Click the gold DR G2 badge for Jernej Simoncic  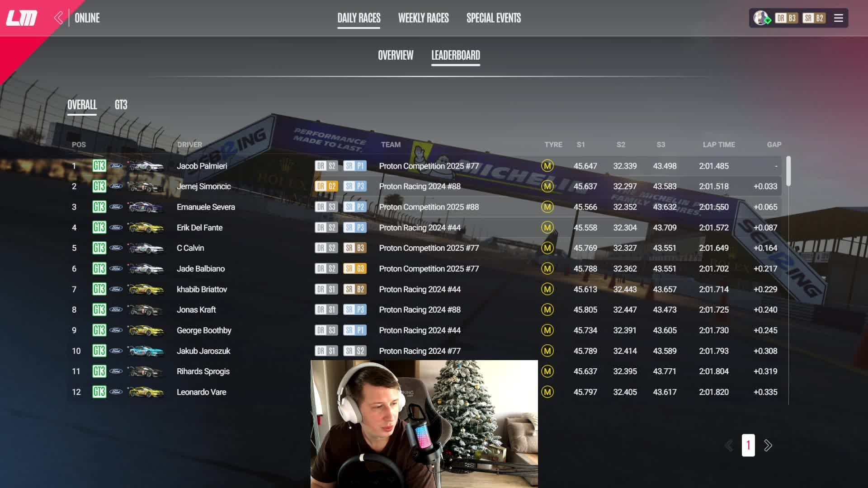click(x=326, y=186)
